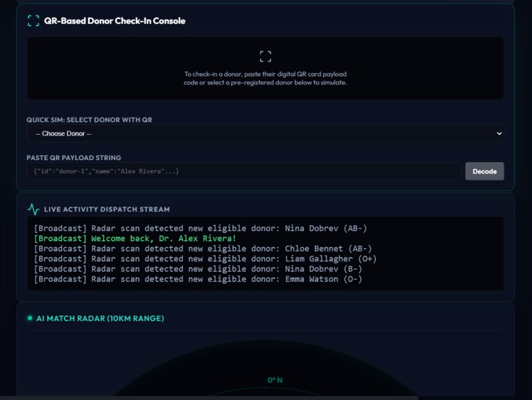Screen dimensions: 532x400
Task: Click the horizontal scrollbar at the bottom
Action: 209,398
